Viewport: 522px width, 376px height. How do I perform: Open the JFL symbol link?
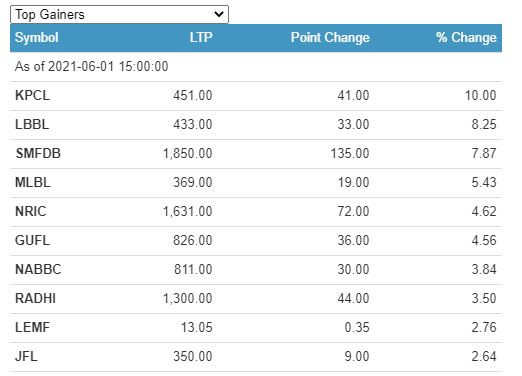[x=26, y=356]
